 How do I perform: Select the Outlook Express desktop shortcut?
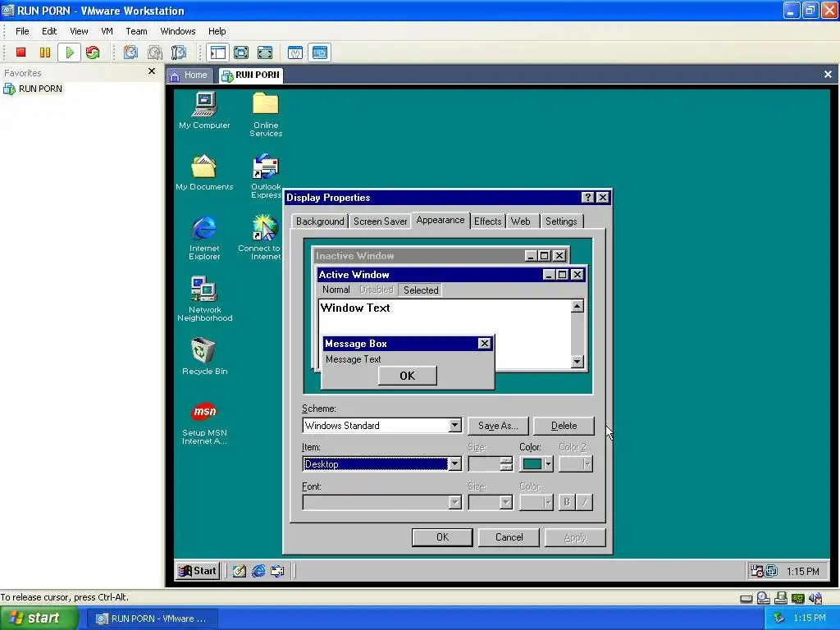pos(266,176)
